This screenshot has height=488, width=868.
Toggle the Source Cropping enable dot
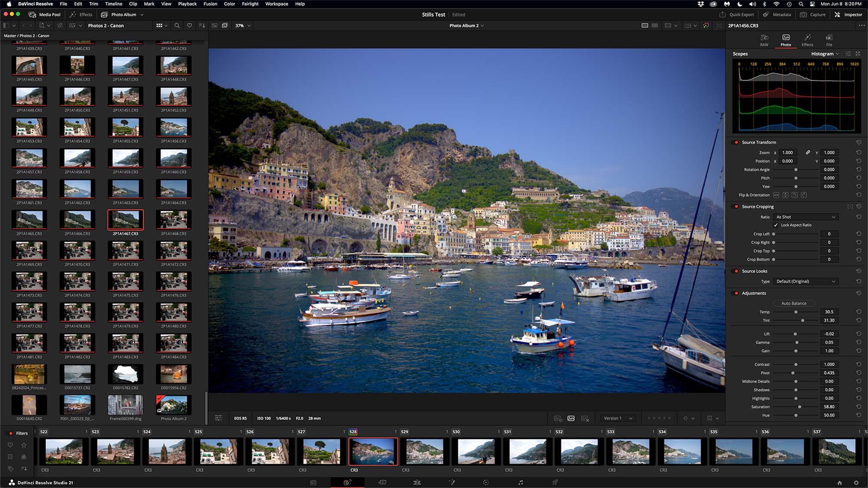736,206
